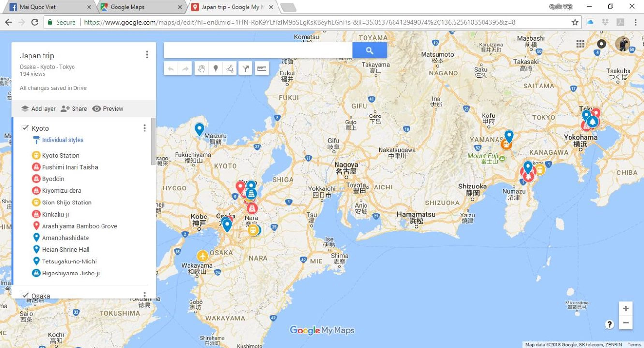
Task: Select the Japan trip - Google My Maps tab
Action: click(x=233, y=7)
